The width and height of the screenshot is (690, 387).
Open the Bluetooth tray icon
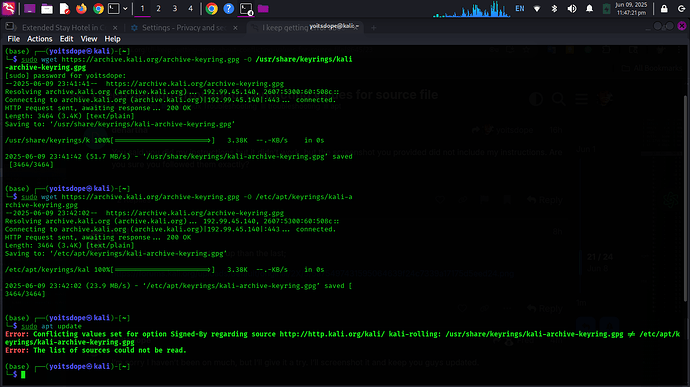pos(554,8)
